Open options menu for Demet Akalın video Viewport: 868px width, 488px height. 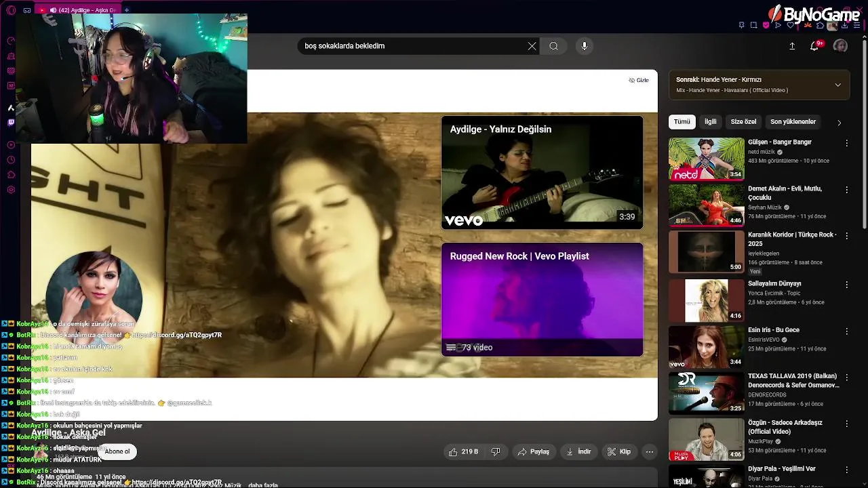click(846, 189)
